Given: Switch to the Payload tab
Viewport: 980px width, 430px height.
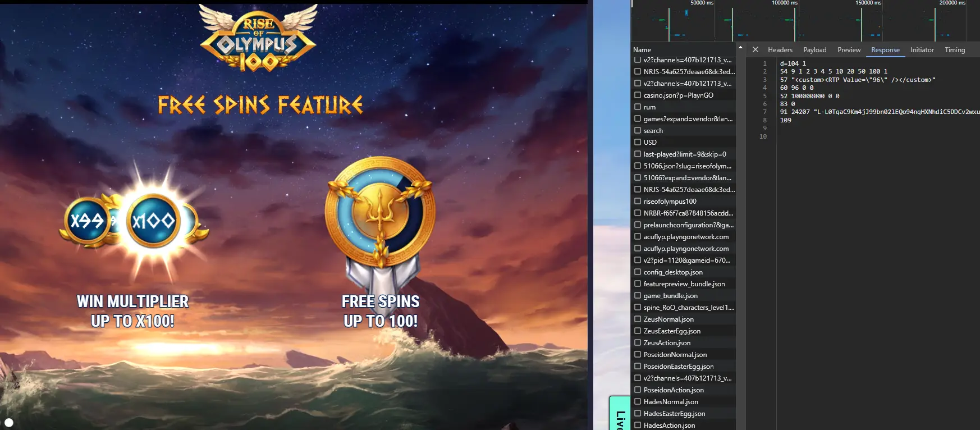Looking at the screenshot, I should 815,50.
